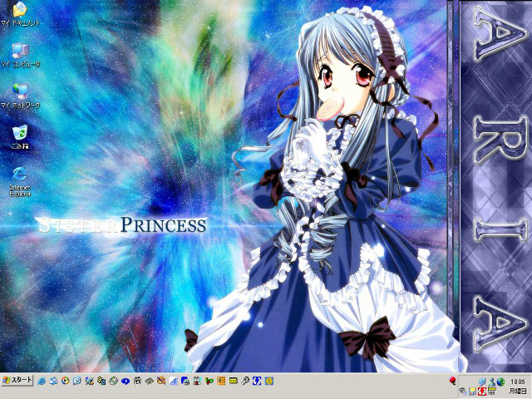Open the Recycle Bin (ごみ箱) desktop icon
The width and height of the screenshot is (532, 399).
(x=19, y=133)
